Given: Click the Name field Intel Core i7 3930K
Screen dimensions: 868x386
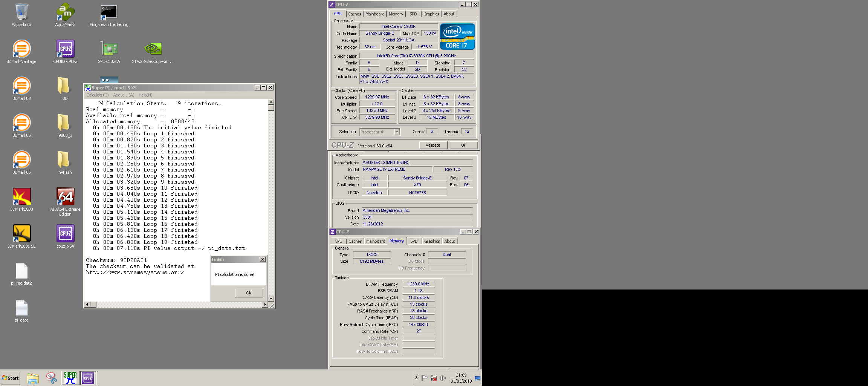Looking at the screenshot, I should [x=399, y=27].
